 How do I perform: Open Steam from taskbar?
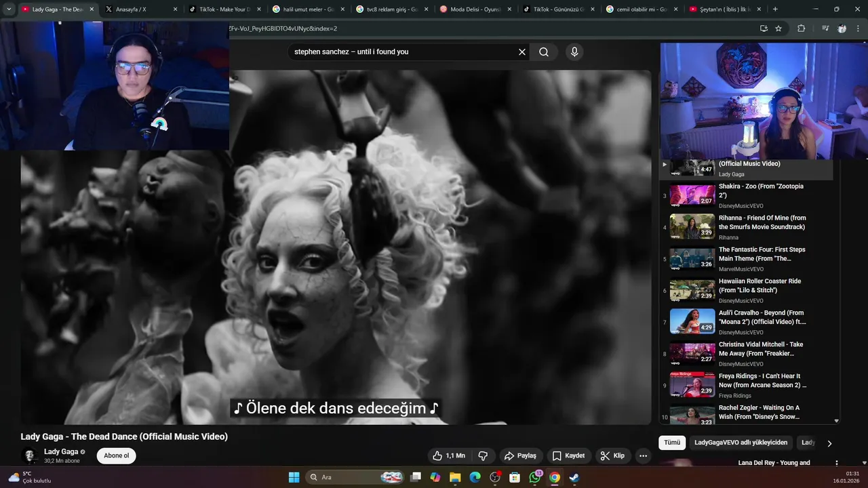[x=574, y=477]
